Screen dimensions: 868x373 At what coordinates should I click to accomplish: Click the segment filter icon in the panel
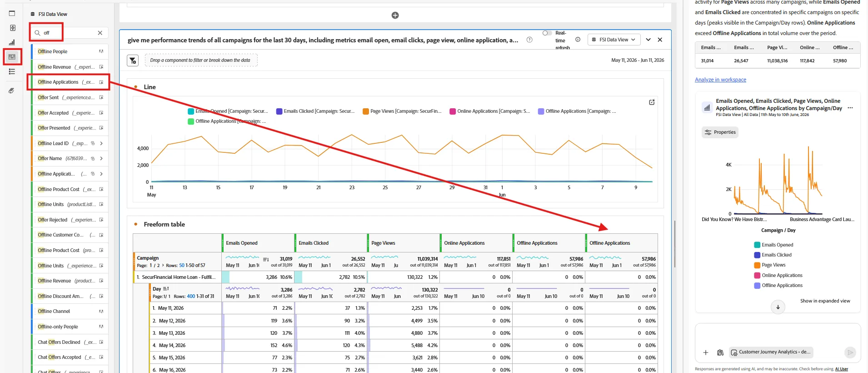click(133, 60)
